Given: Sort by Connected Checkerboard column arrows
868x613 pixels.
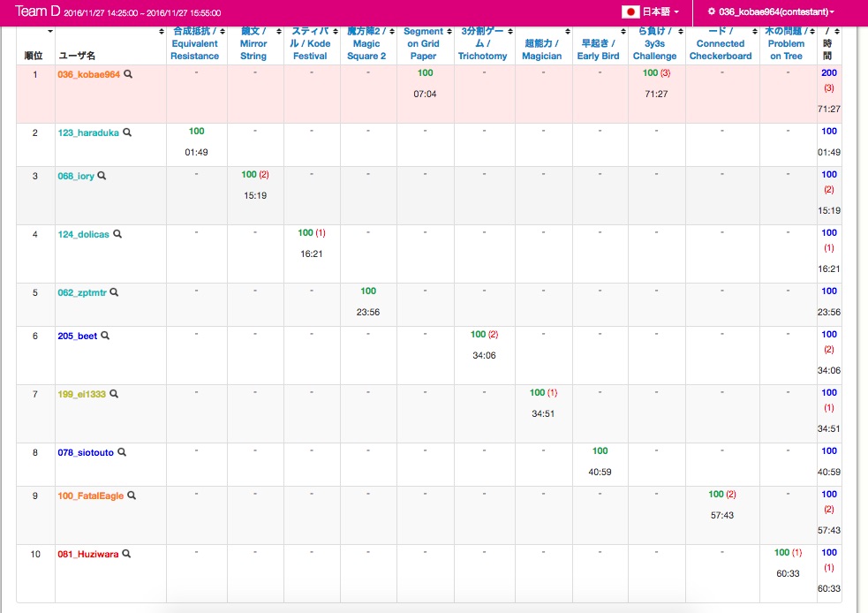Looking at the screenshot, I should [x=754, y=32].
